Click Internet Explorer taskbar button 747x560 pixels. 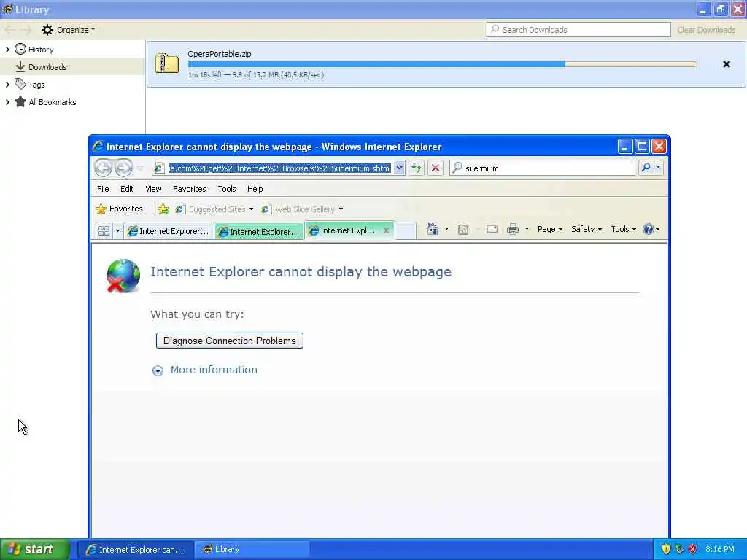136,550
